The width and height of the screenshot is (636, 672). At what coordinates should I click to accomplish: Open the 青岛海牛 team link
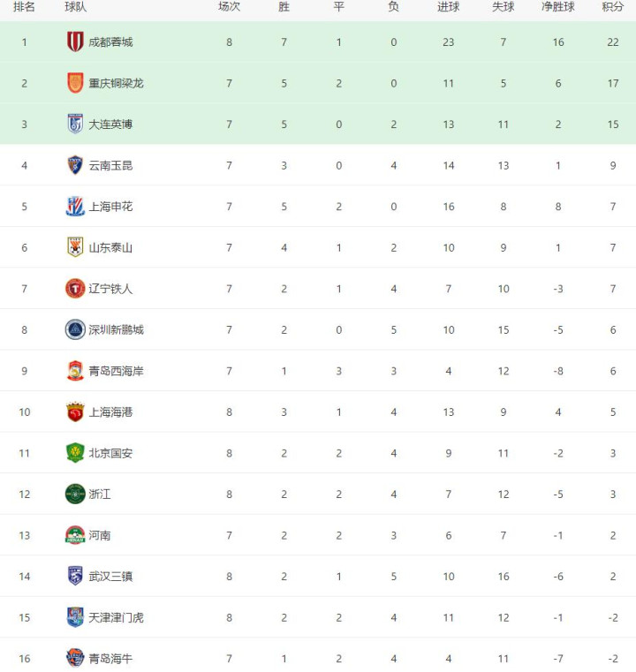[110, 658]
